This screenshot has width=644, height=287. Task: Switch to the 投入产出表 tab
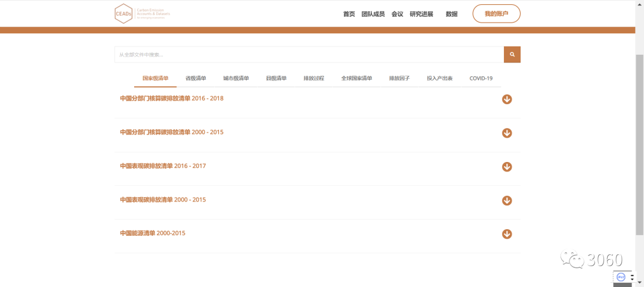(x=439, y=79)
